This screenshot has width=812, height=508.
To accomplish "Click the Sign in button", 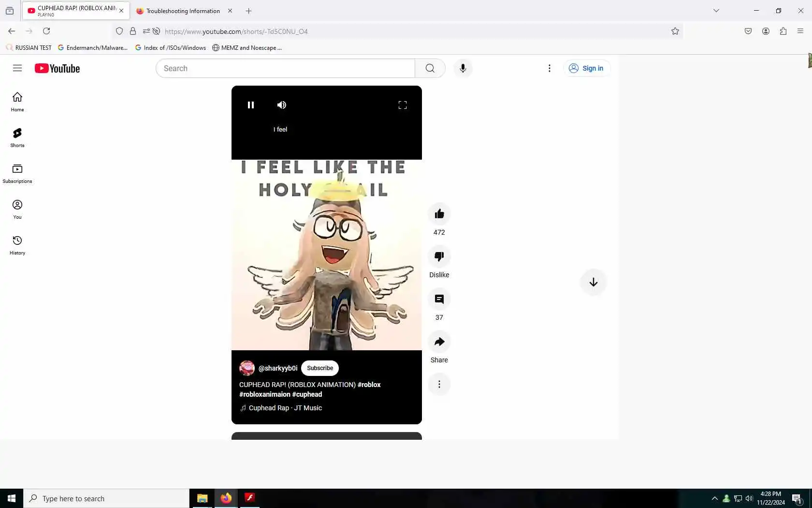I will point(586,68).
